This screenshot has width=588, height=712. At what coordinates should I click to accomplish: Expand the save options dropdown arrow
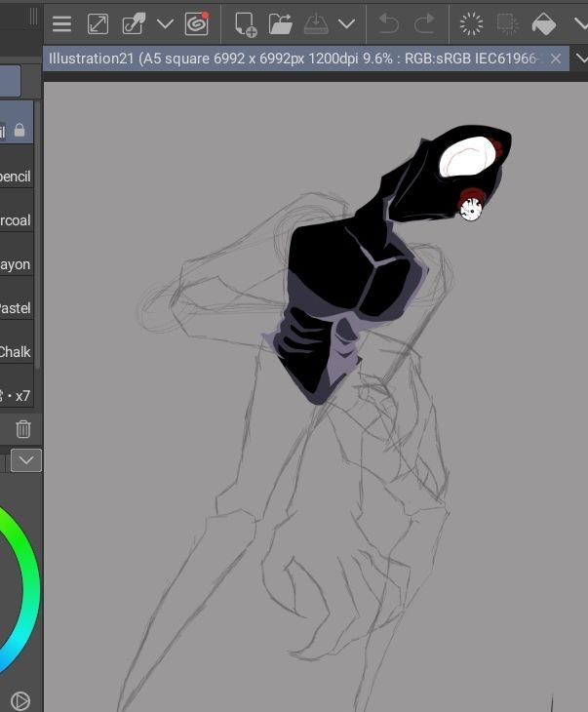click(x=346, y=23)
